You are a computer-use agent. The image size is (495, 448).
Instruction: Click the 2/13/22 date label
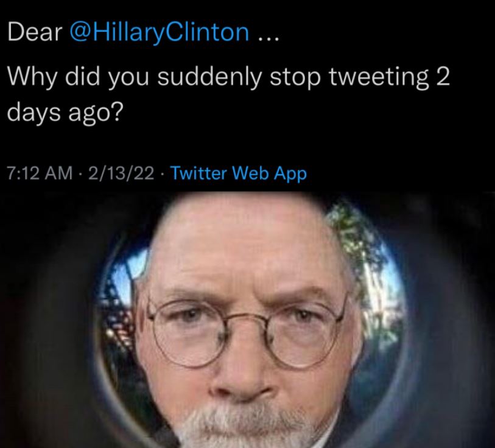(x=122, y=173)
